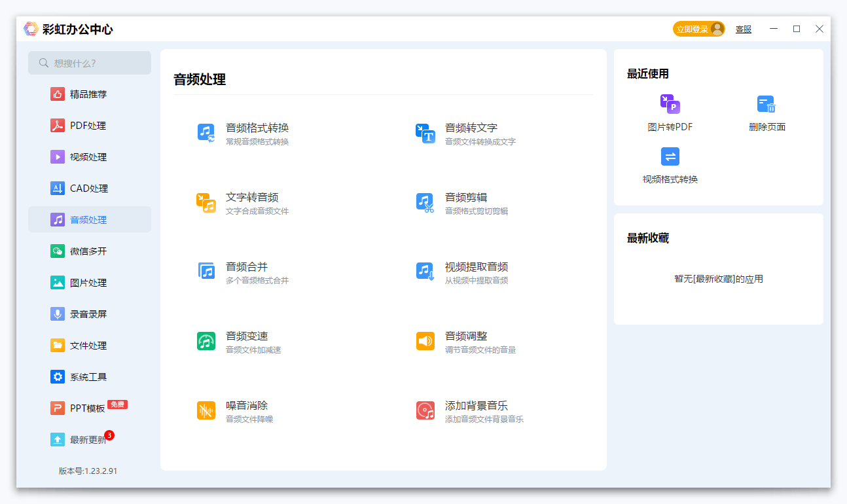Click the 文字转音频 orange icon

point(206,202)
